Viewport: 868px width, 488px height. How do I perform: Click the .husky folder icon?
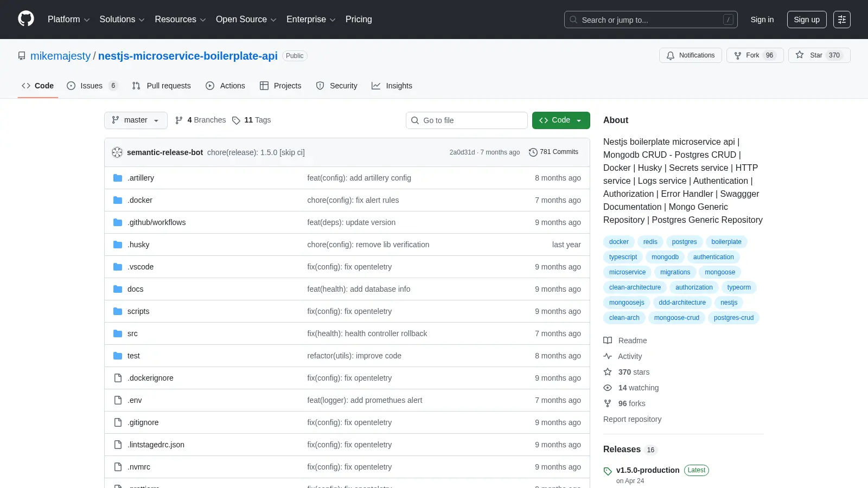118,245
